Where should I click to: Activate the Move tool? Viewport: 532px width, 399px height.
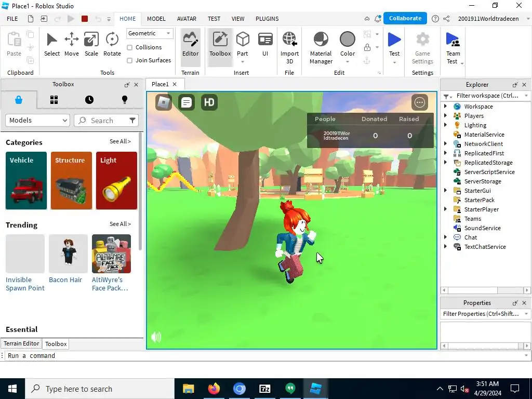click(72, 44)
